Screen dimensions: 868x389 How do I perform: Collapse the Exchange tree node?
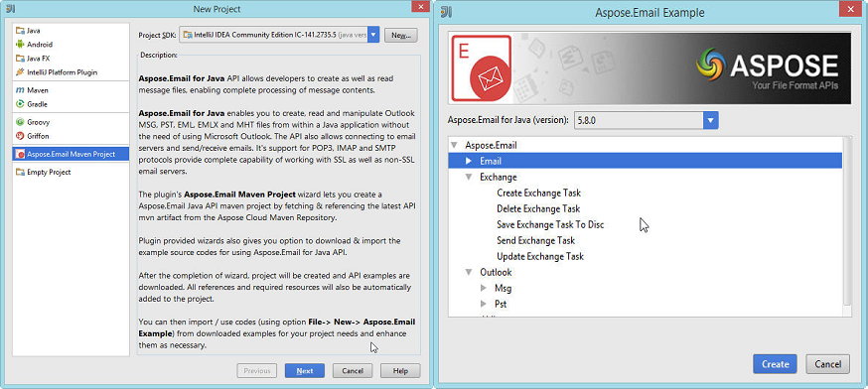tap(469, 177)
